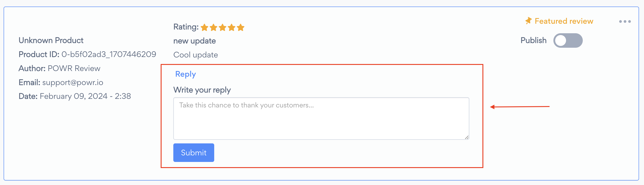Focus the Write your reply text area
644x185 pixels.
click(x=321, y=119)
